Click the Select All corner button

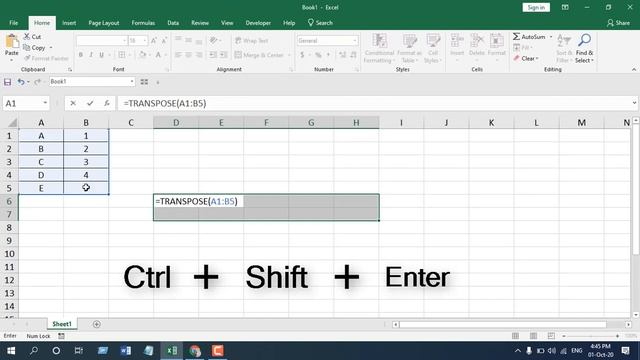click(12, 122)
